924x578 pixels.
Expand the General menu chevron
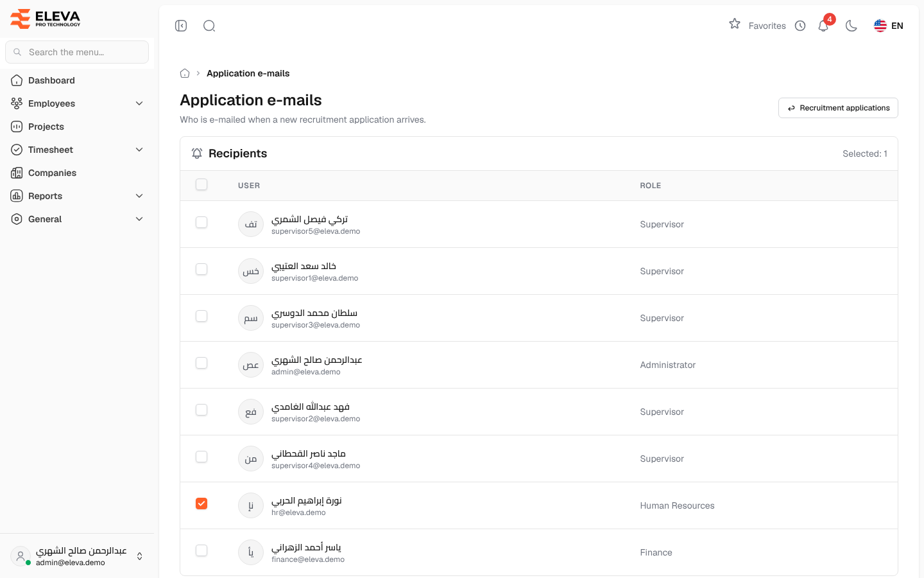pyautogui.click(x=139, y=219)
